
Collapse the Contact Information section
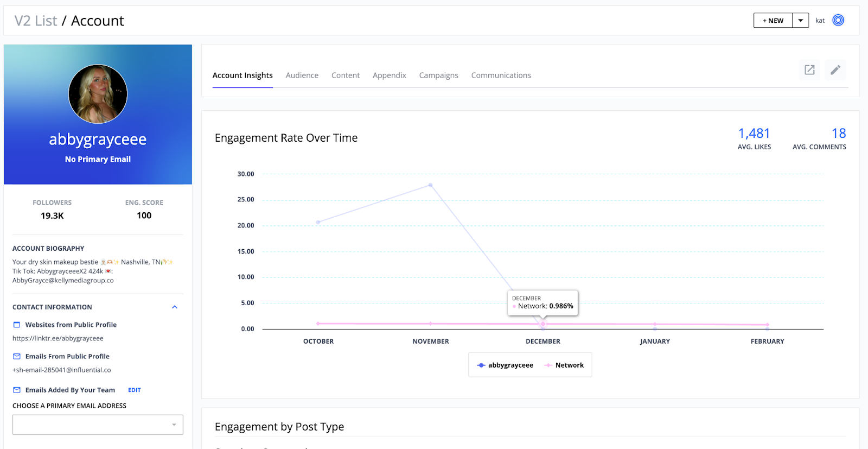click(x=175, y=307)
